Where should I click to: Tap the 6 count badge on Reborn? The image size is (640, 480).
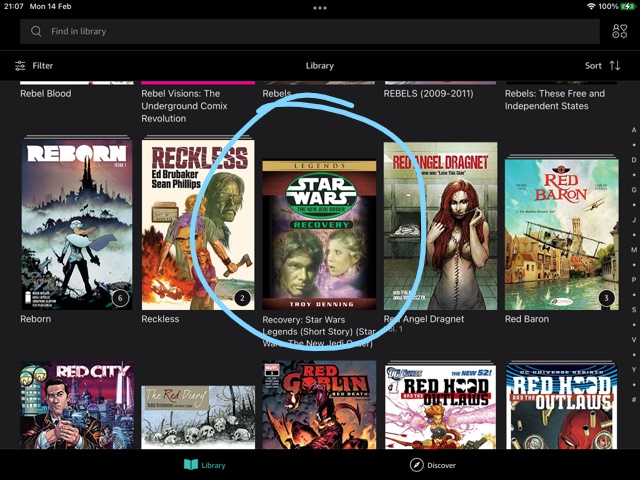click(x=120, y=298)
